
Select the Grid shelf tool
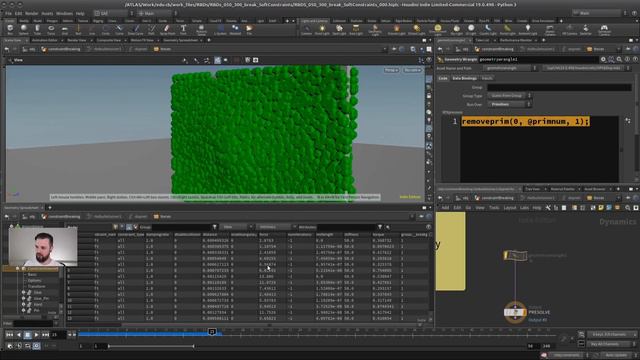pos(64,29)
